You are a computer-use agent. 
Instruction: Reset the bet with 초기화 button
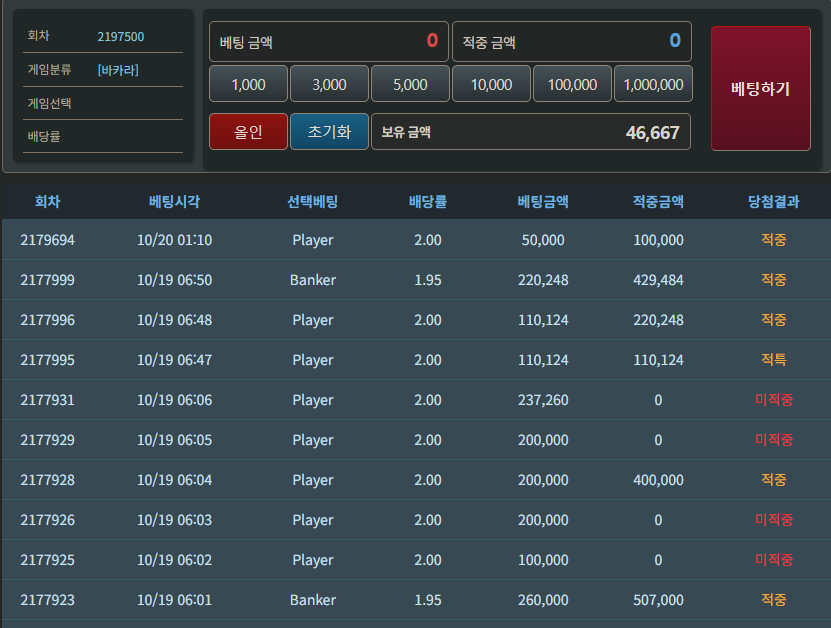[x=329, y=131]
